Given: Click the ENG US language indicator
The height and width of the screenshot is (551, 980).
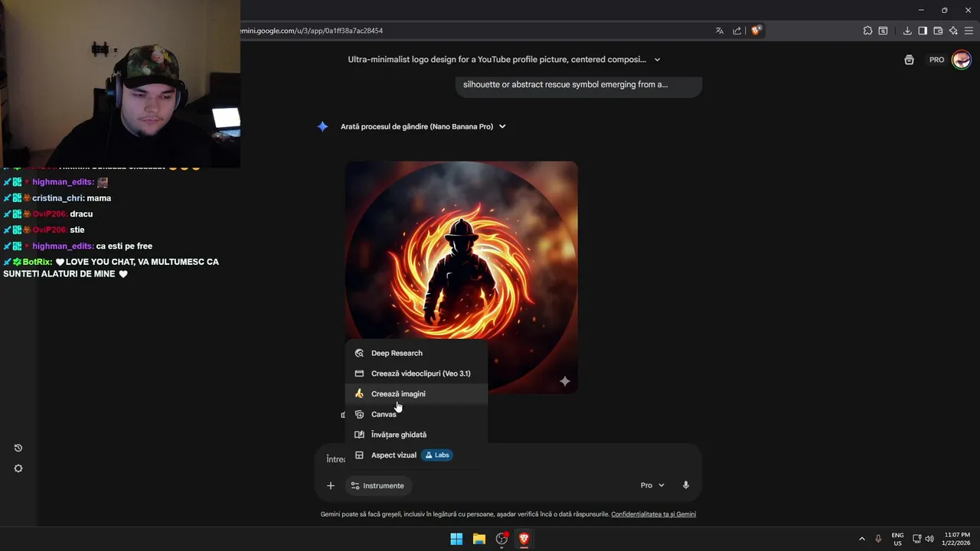Looking at the screenshot, I should pyautogui.click(x=897, y=539).
